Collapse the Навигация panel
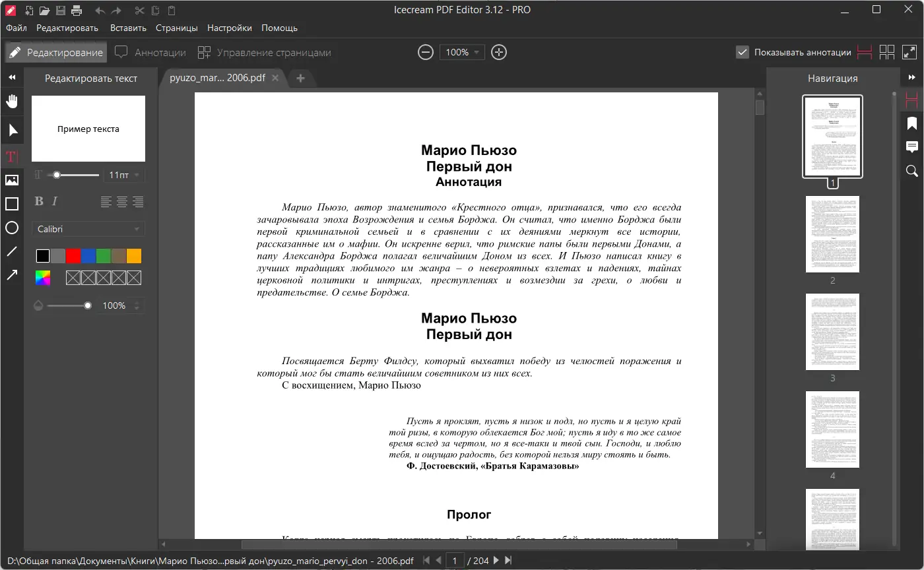The image size is (924, 570). click(912, 78)
